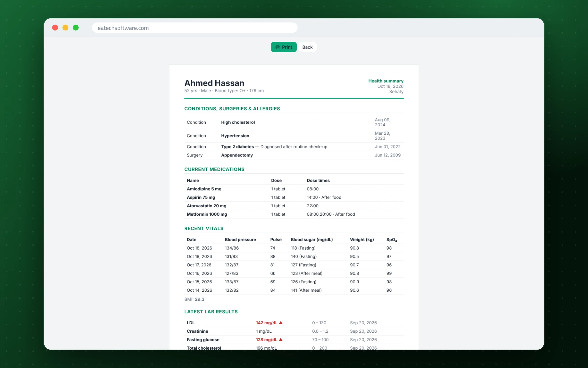Screen dimensions: 588x368
Task: Click the Hypertension condition row
Action: click(294, 136)
